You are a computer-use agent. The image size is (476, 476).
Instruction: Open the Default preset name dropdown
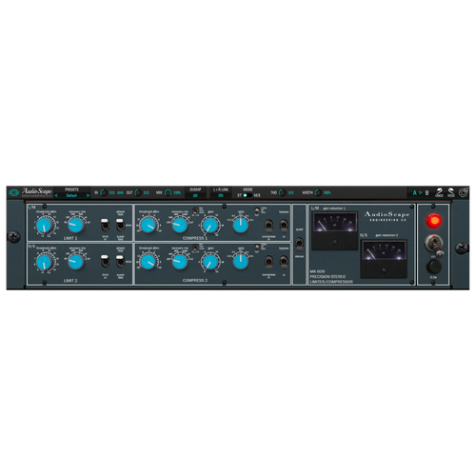point(71,195)
